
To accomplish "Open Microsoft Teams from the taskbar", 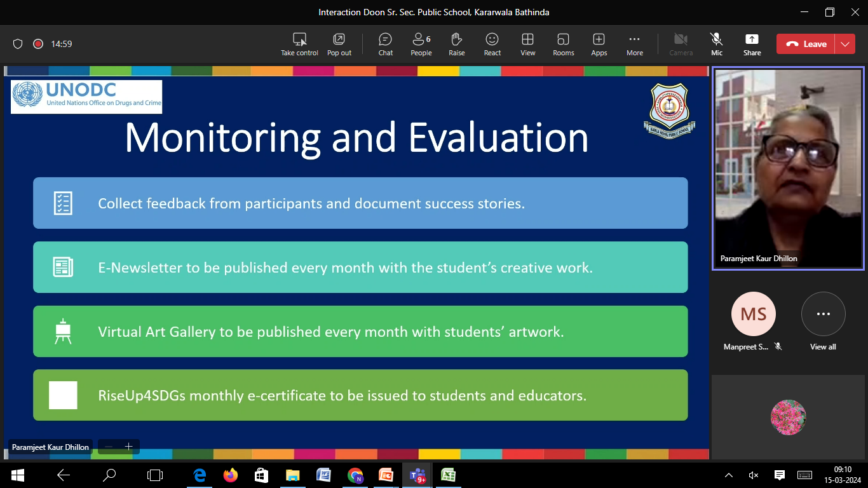I will pos(417,475).
